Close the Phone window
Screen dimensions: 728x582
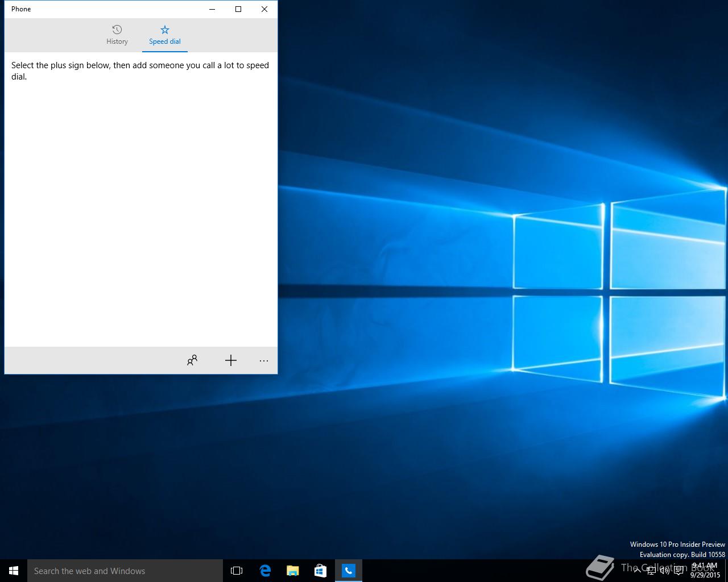264,9
